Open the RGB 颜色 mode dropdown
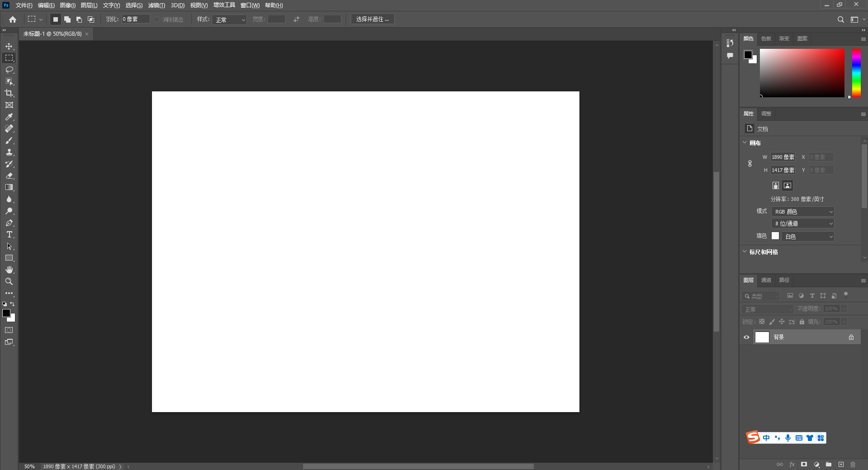 click(802, 211)
